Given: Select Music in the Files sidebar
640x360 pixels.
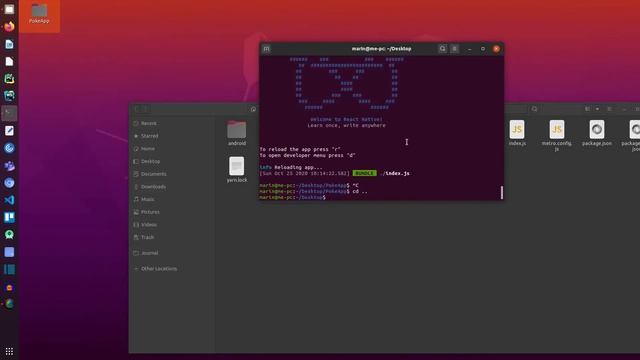Looking at the screenshot, I should point(172,199).
